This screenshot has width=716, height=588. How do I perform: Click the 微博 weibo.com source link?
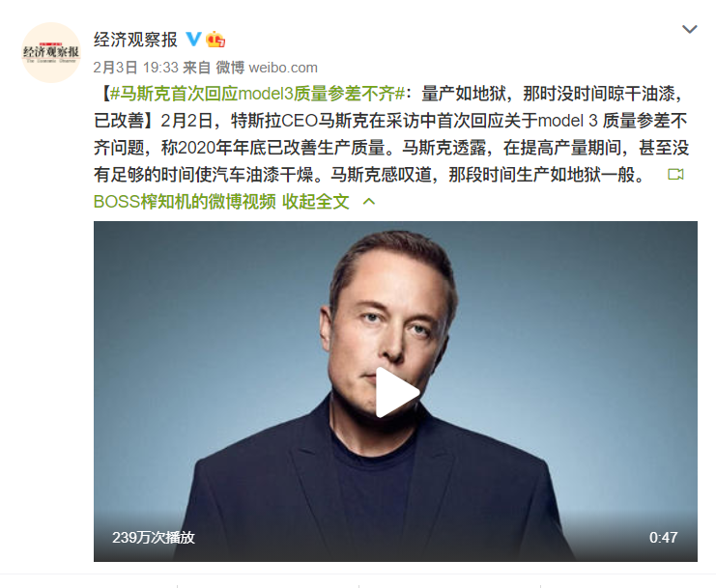267,68
